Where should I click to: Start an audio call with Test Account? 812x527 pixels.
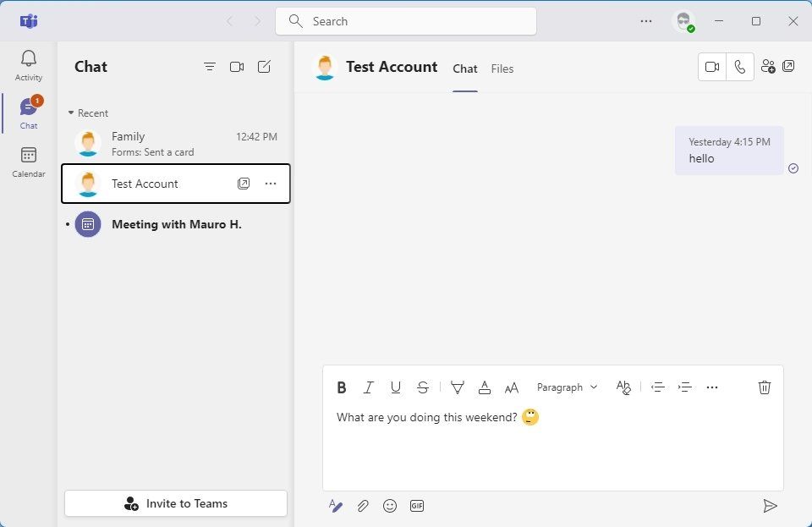pos(740,67)
